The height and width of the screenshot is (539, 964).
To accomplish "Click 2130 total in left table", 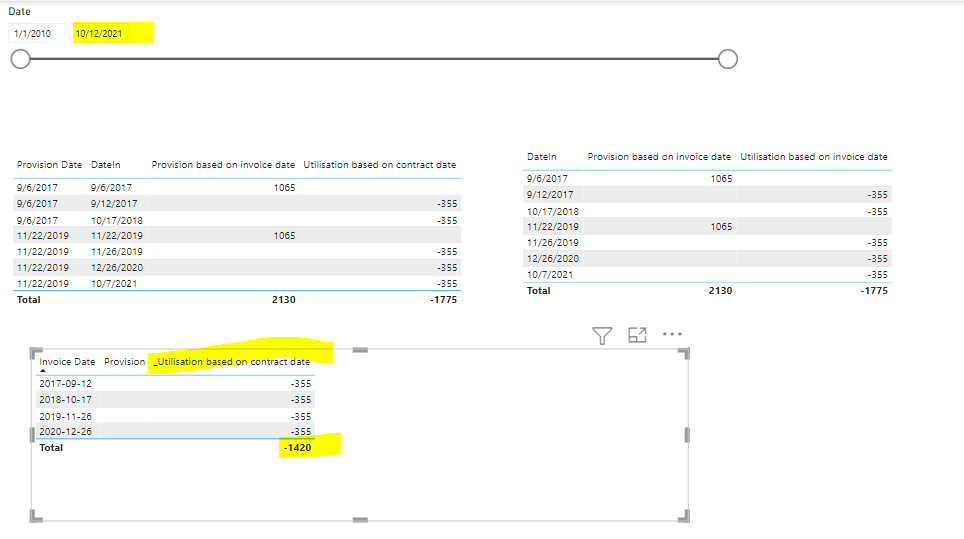I will pyautogui.click(x=283, y=299).
